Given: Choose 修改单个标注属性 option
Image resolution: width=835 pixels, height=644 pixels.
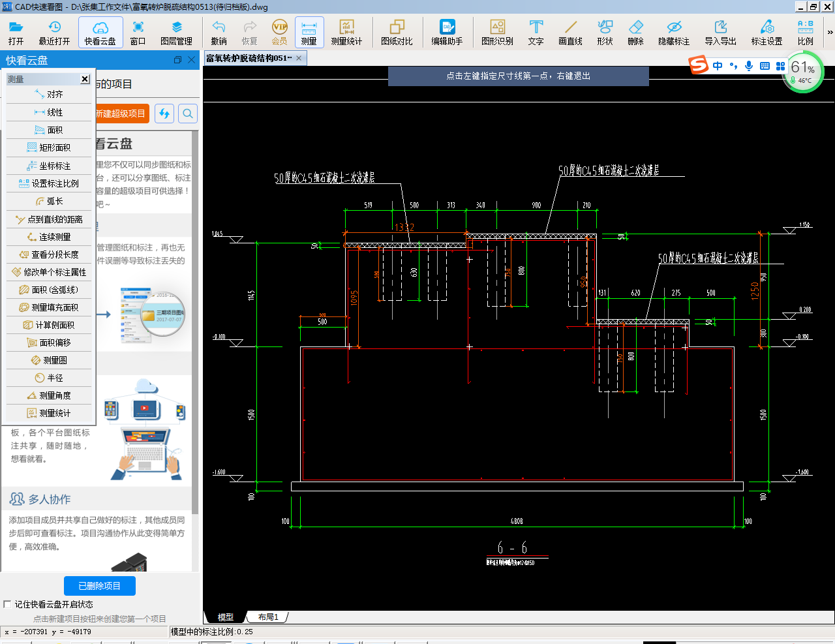Looking at the screenshot, I should pos(50,272).
